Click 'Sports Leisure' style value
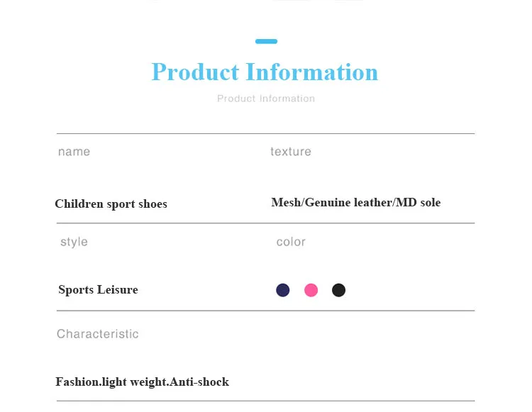Viewport: 532px width, 412px height. click(98, 289)
